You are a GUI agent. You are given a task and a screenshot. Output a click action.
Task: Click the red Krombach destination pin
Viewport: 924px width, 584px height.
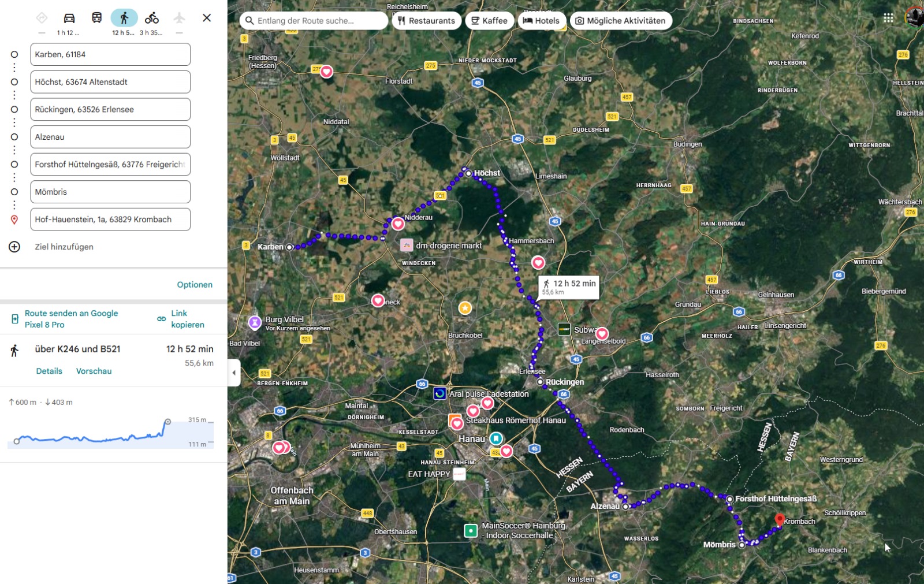779,519
